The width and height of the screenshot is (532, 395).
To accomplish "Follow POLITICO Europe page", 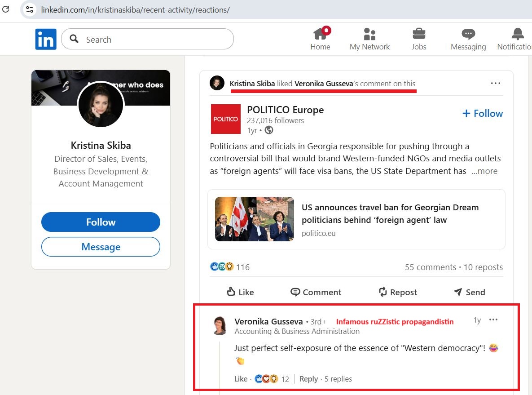I will (483, 114).
